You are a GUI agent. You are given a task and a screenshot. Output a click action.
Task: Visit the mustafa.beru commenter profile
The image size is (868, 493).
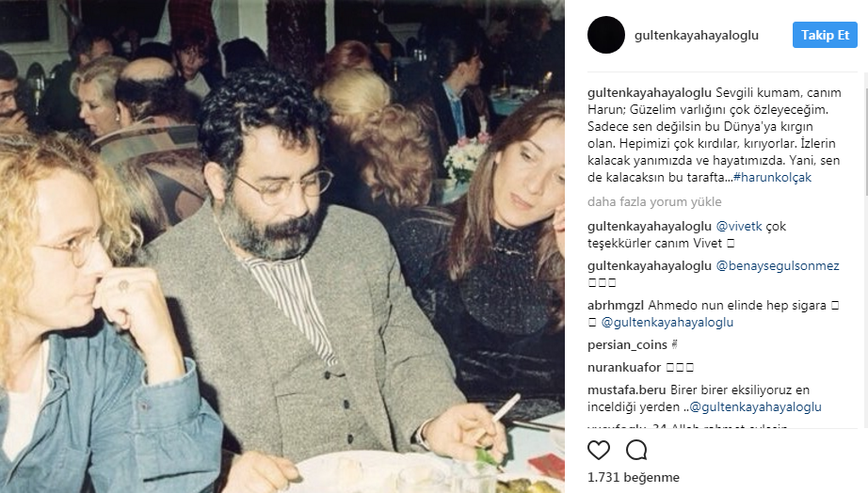click(627, 390)
